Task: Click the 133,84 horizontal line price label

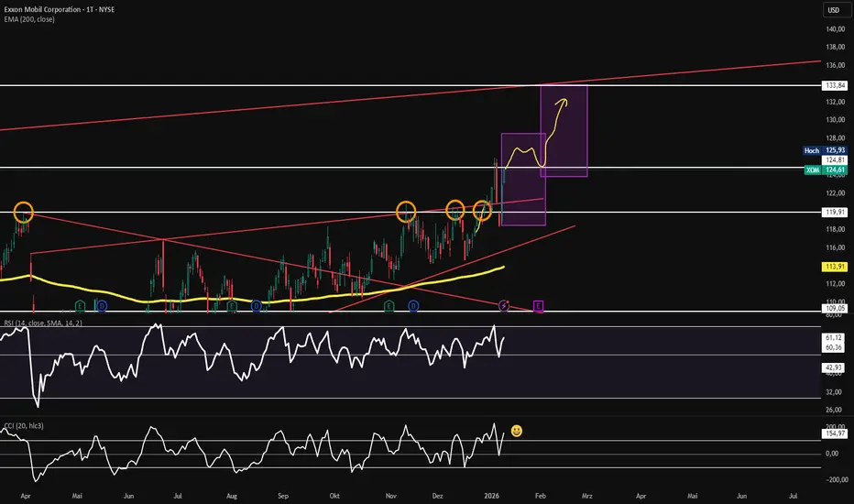Action: [x=835, y=85]
